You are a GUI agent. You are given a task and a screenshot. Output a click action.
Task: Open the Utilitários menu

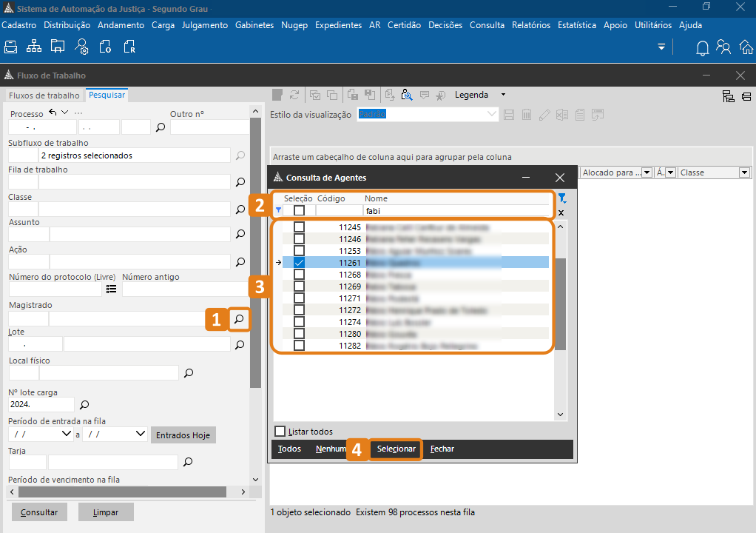(653, 25)
